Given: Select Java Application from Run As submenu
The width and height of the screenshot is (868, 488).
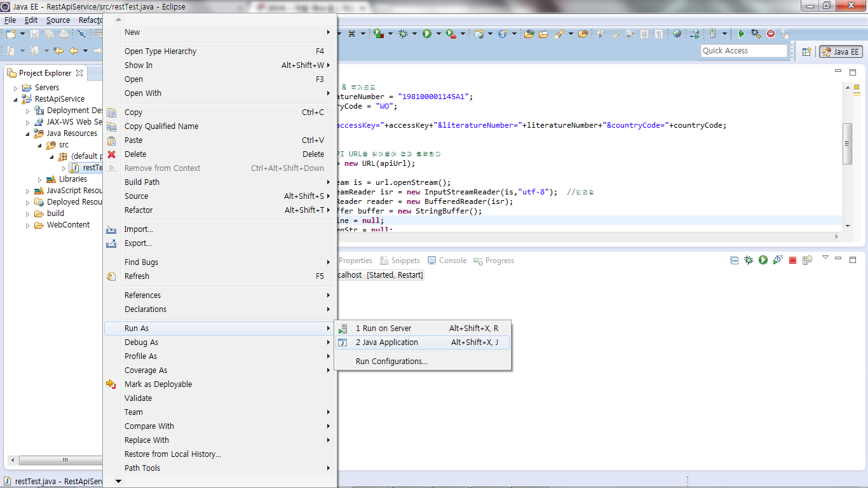Looking at the screenshot, I should pyautogui.click(x=386, y=342).
